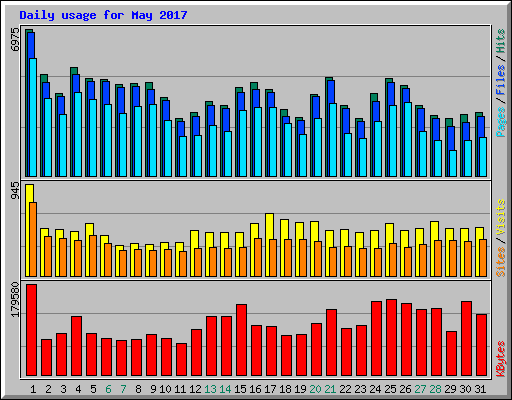Click the red KBytes bar for day 25

coord(391,338)
